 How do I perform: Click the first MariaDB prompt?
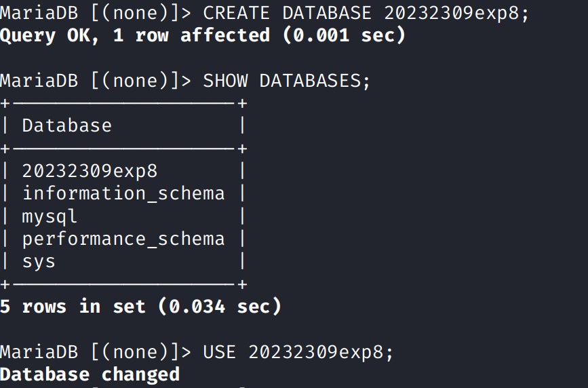pyautogui.click(x=96, y=13)
